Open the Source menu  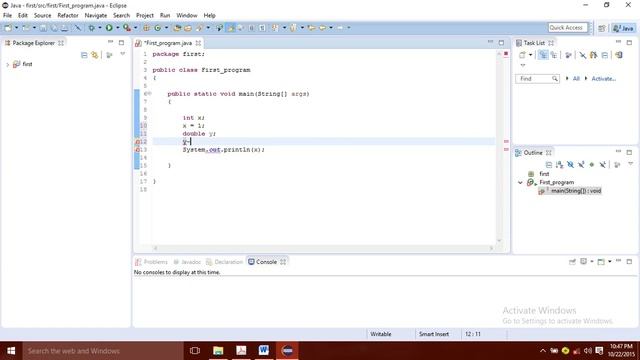click(x=42, y=16)
